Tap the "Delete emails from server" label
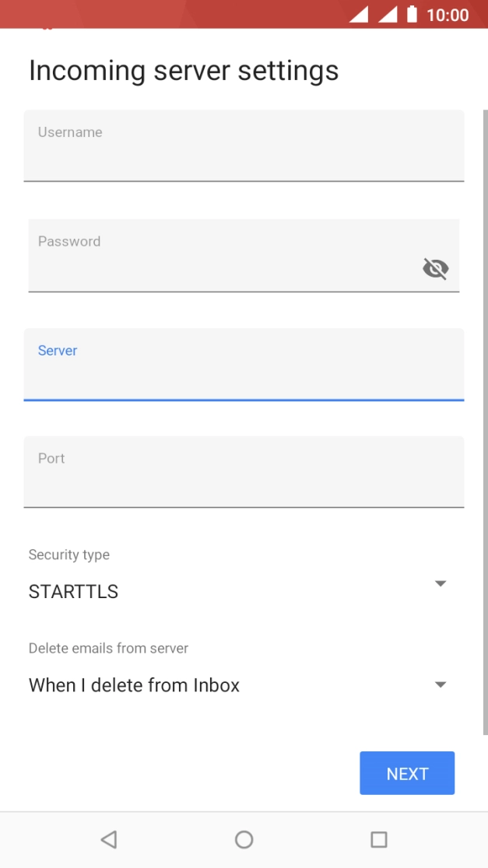The width and height of the screenshot is (488, 868). 109,648
